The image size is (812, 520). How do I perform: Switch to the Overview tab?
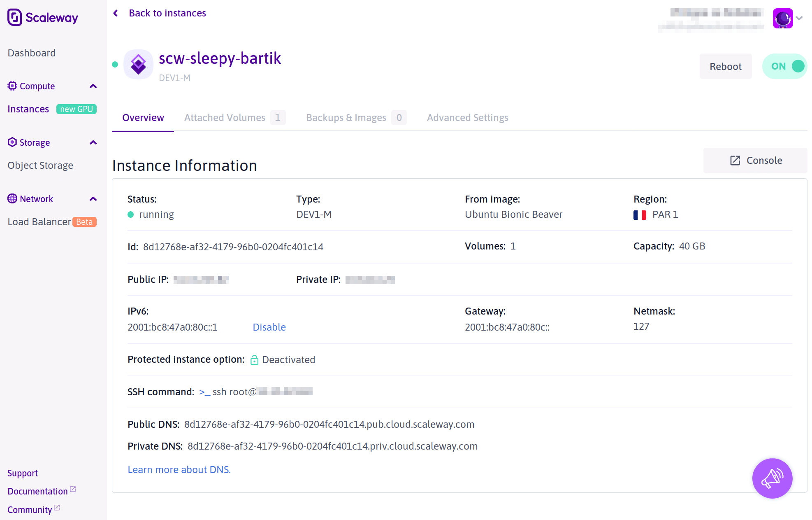(x=143, y=118)
